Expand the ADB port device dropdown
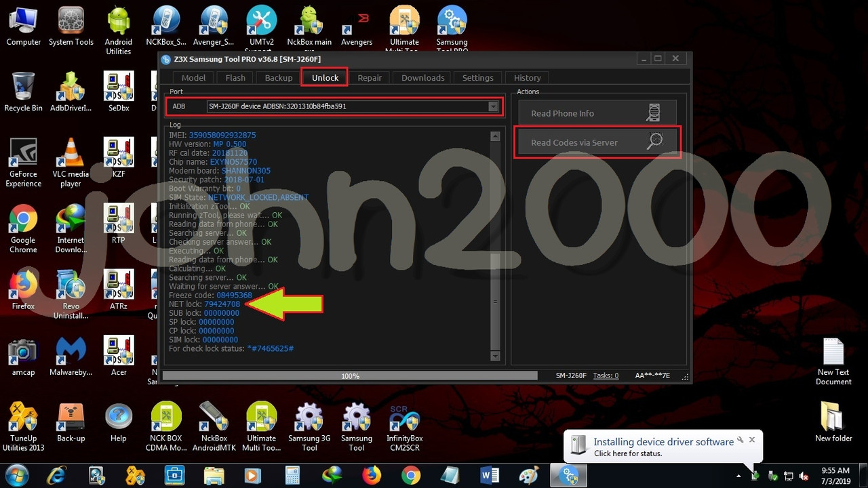The image size is (868, 488). pos(494,106)
